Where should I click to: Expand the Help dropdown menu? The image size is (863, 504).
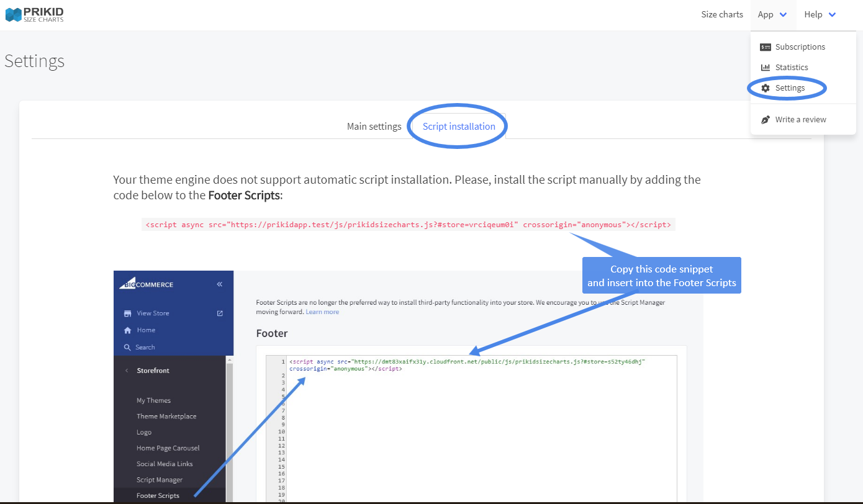(x=820, y=14)
